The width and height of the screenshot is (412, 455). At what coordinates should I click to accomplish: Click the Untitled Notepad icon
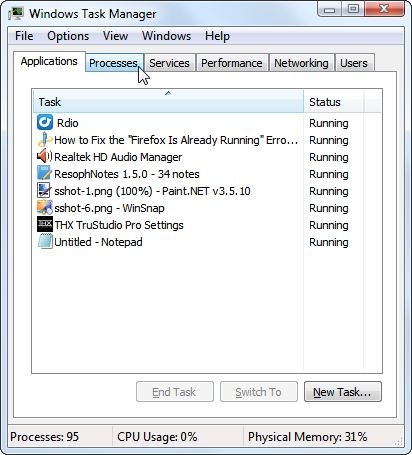click(45, 241)
